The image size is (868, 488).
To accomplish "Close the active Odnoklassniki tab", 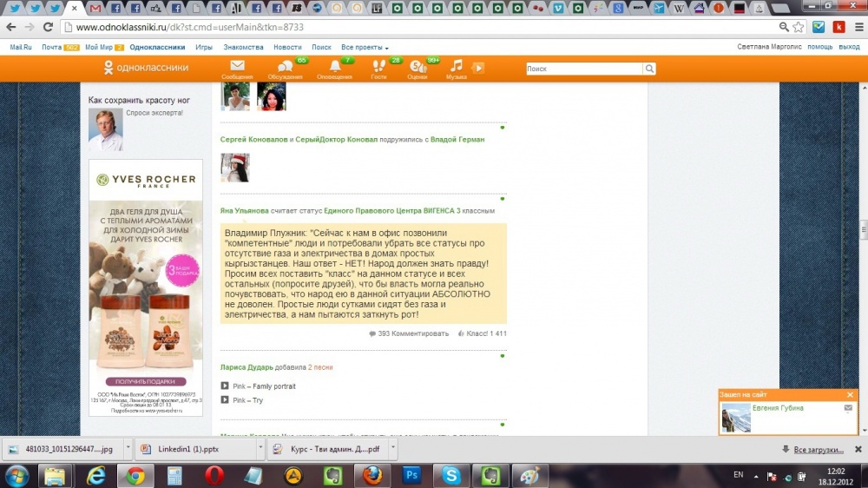I will point(74,9).
